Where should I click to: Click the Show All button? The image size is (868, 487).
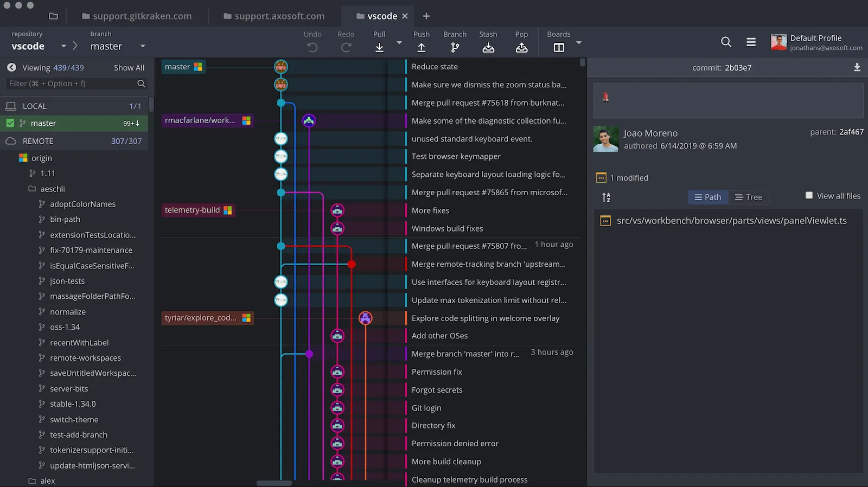[129, 68]
